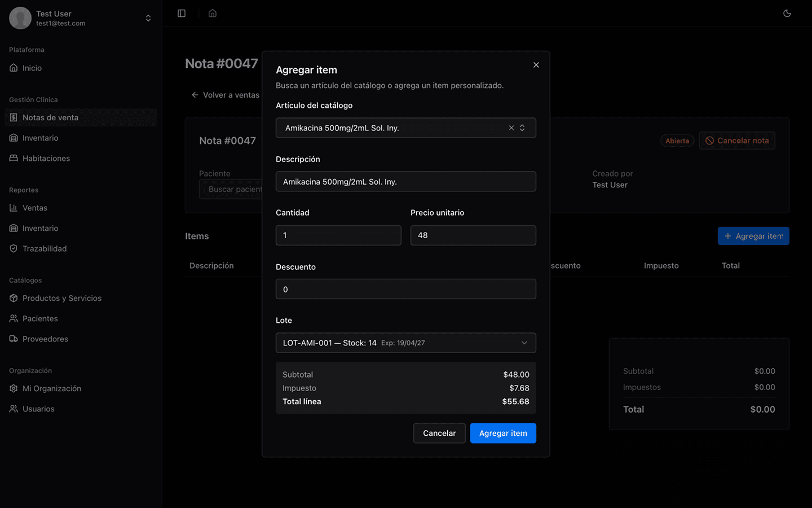812x508 pixels.
Task: Click the Cantidad input field
Action: [x=338, y=235]
